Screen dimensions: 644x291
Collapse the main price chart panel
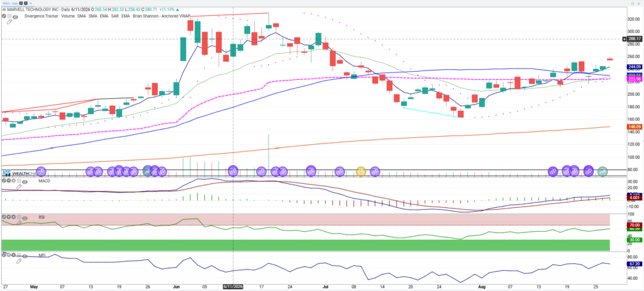coord(9,16)
